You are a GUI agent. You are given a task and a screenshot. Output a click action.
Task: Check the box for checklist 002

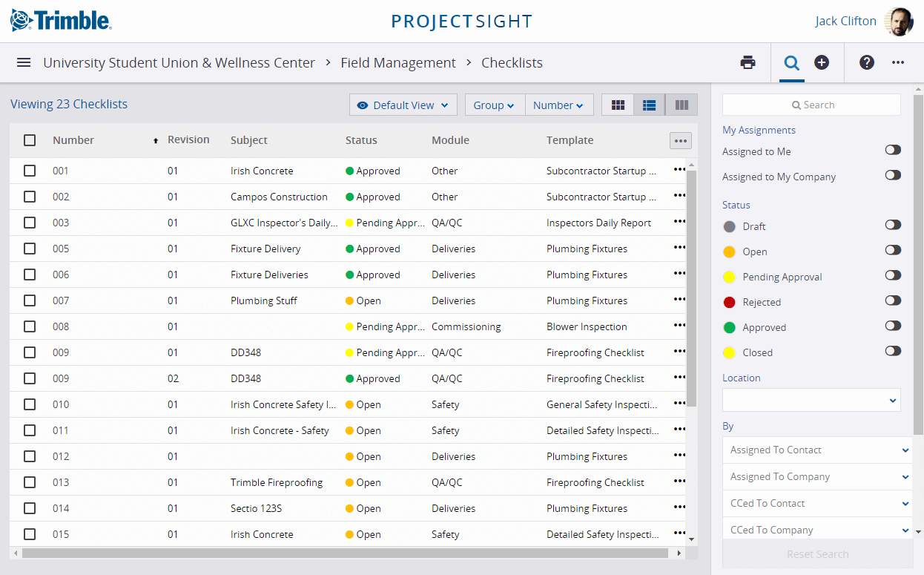(30, 197)
